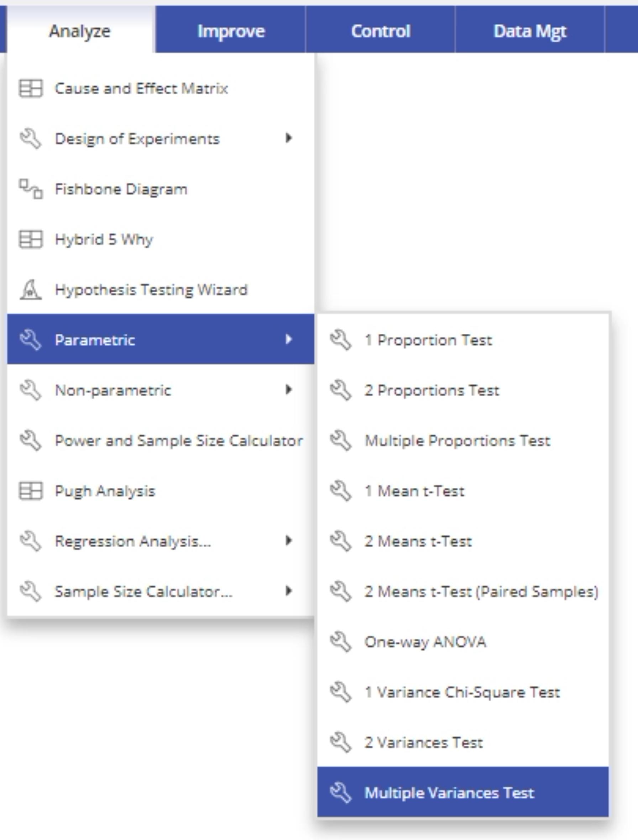Viewport: 638px width, 840px height.
Task: Select Multiple Variances Test
Action: point(449,793)
